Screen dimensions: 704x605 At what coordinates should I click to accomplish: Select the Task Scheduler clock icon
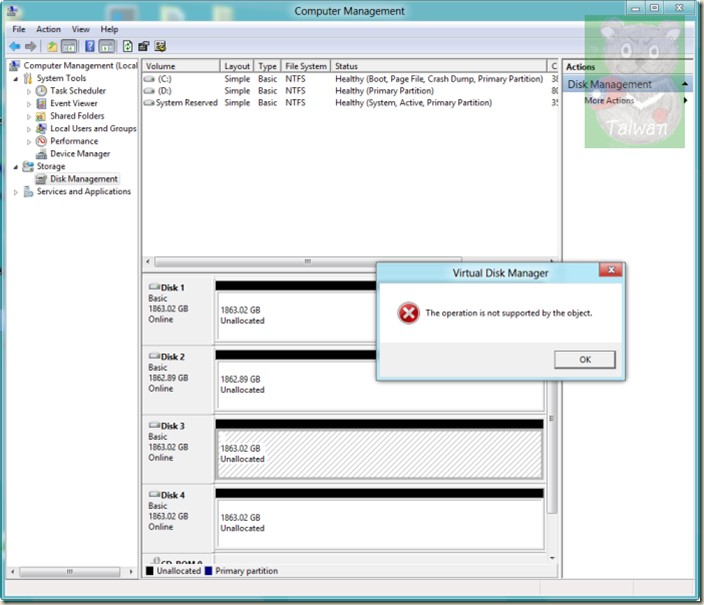coord(41,91)
